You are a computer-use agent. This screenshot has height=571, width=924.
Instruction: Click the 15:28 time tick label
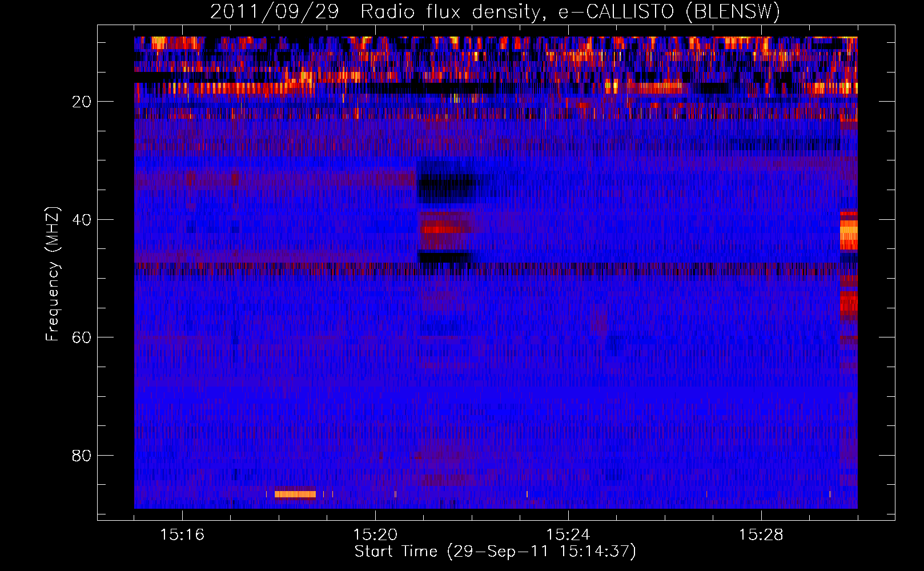click(x=761, y=534)
